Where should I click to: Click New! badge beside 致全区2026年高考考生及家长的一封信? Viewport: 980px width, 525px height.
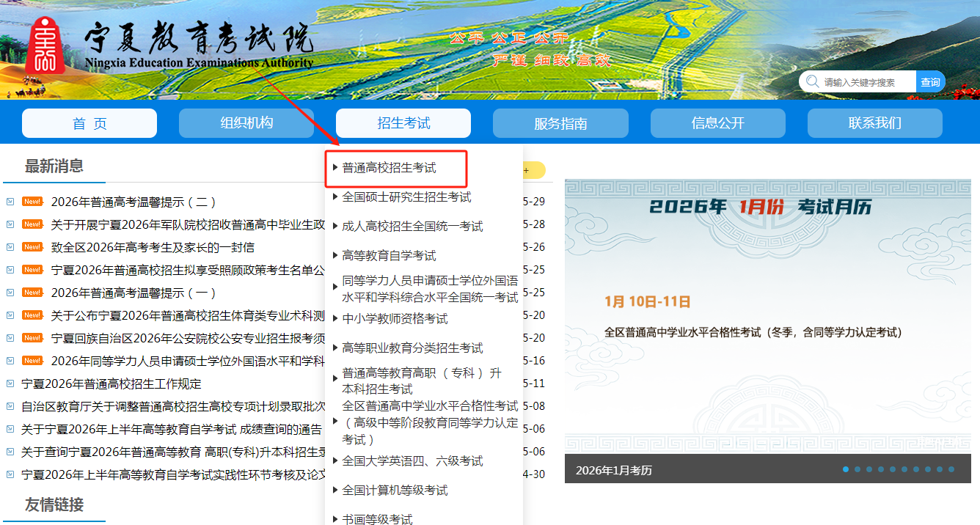(32, 247)
